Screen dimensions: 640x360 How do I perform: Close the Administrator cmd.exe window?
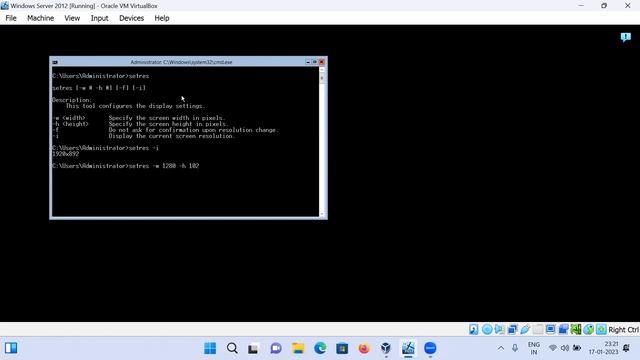point(321,62)
